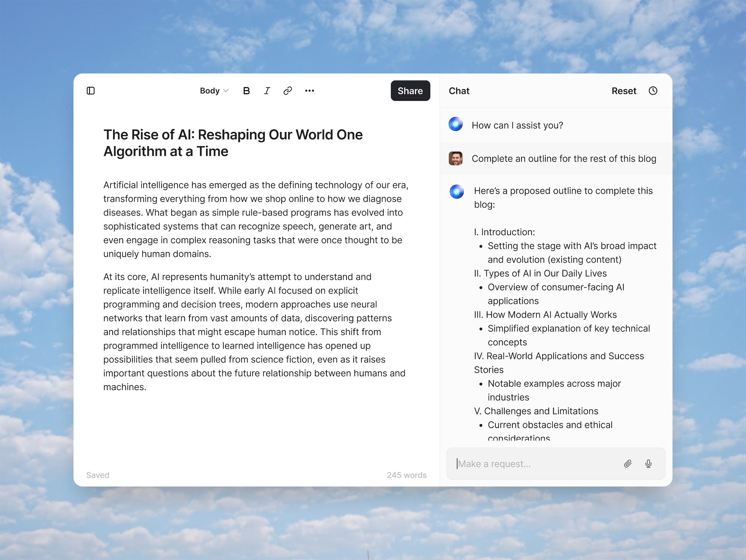Click the Share button

tap(410, 91)
